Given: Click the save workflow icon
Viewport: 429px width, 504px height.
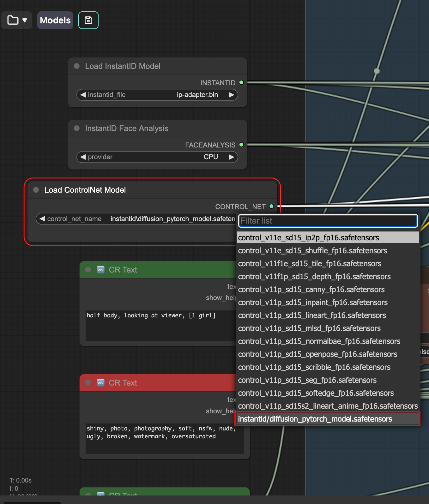Looking at the screenshot, I should pyautogui.click(x=88, y=20).
